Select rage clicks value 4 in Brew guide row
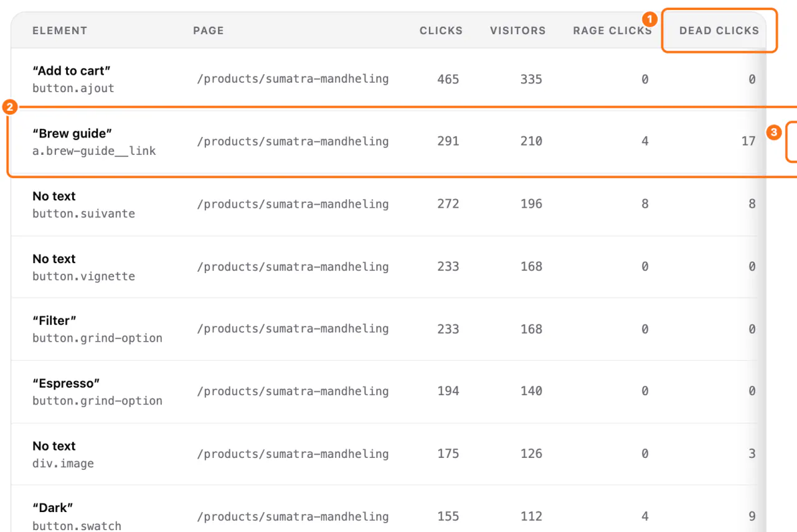The width and height of the screenshot is (797, 532). point(645,141)
